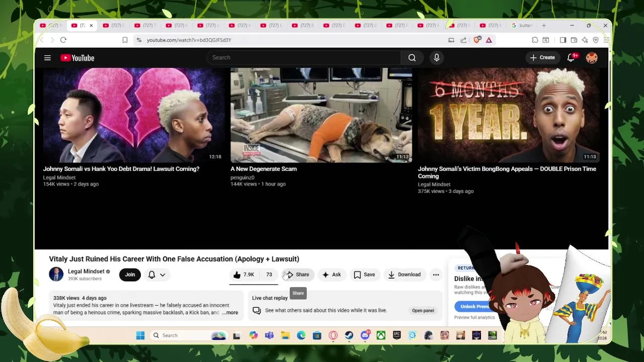Click the YouTube search magnifier button
Viewport: 644px width, 362px height.
click(x=412, y=58)
